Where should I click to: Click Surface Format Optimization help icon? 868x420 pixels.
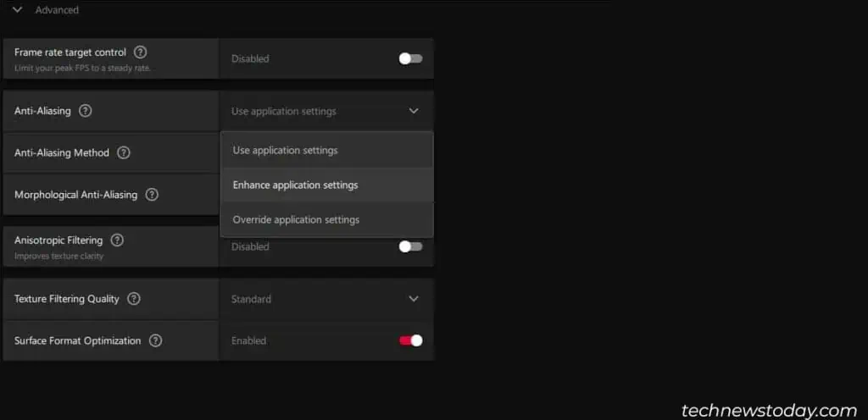156,341
